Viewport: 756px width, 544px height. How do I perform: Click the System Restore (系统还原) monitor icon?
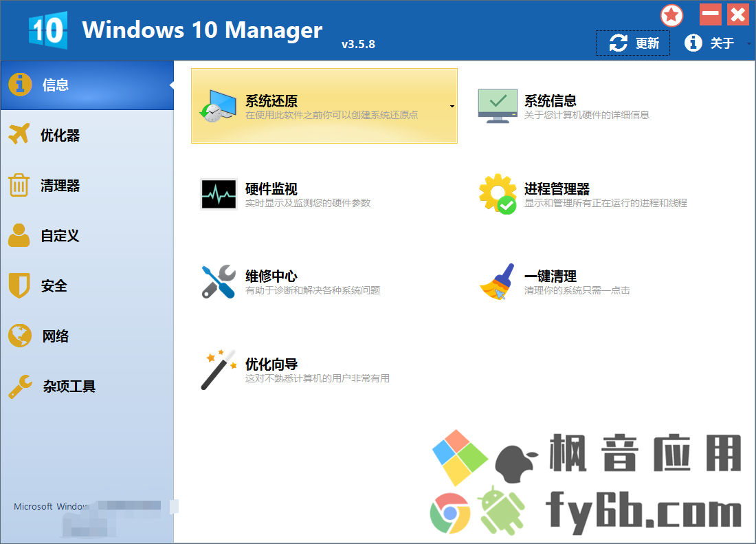tap(218, 106)
